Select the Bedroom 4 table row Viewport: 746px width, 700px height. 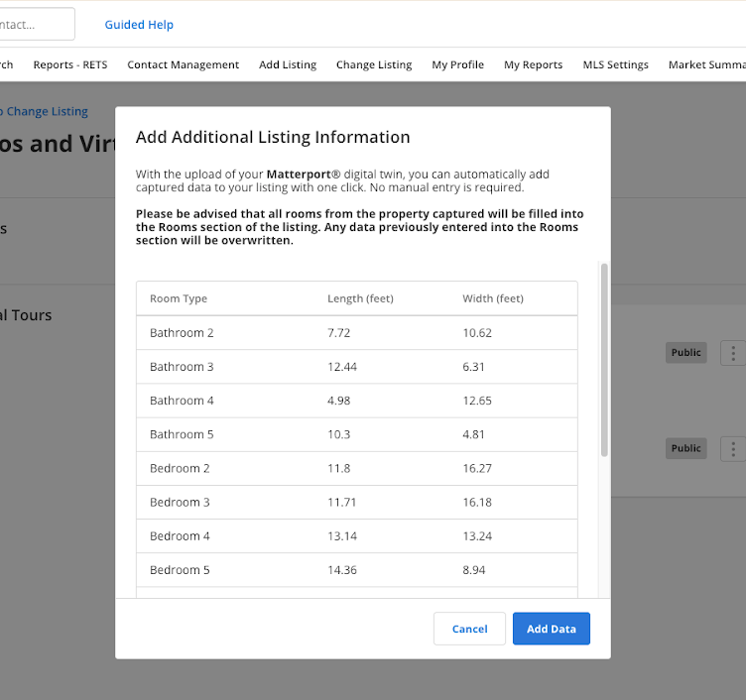[x=356, y=536]
